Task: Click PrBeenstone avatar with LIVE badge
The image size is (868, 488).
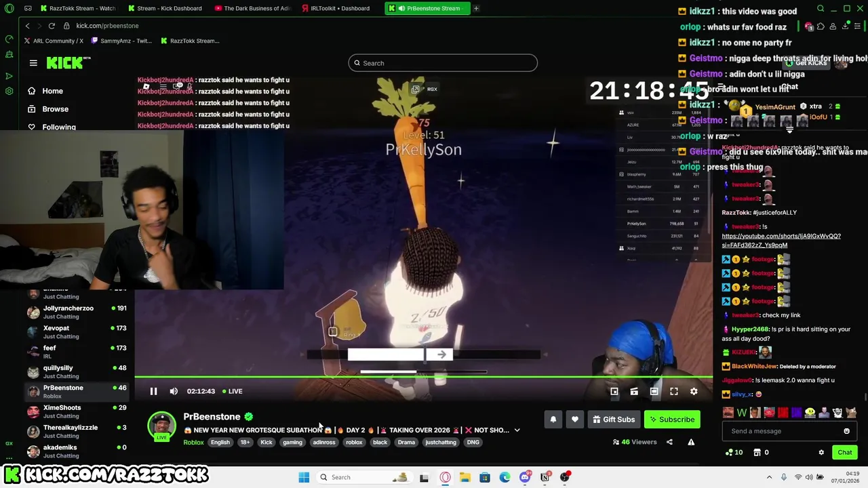Action: coord(161,426)
